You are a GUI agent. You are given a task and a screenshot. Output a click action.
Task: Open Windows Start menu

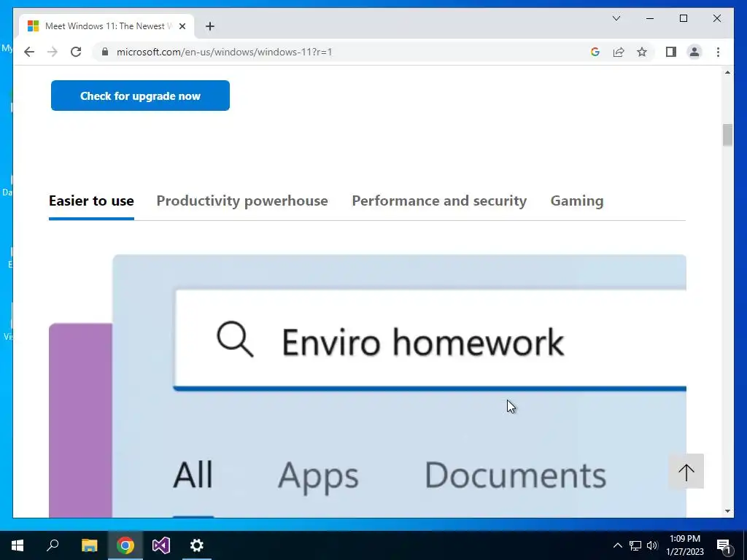[18, 545]
